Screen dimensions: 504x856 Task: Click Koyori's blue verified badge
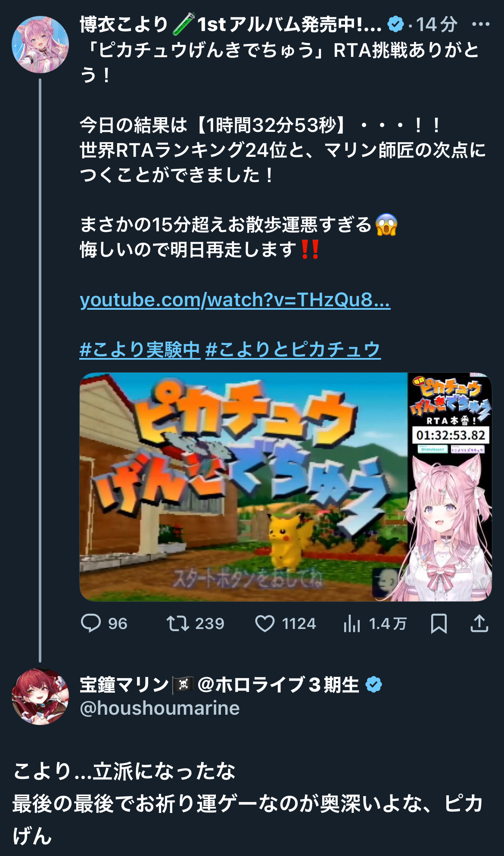(395, 24)
